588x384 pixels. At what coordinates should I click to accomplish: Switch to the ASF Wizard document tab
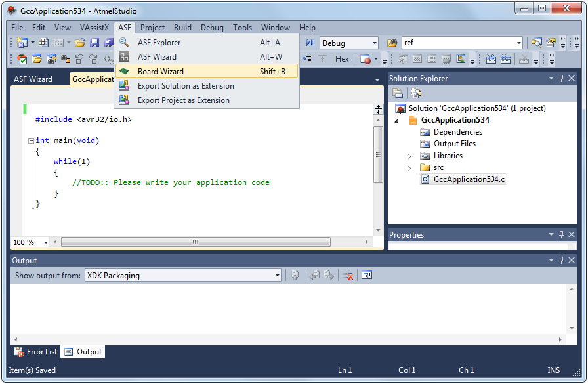click(33, 79)
